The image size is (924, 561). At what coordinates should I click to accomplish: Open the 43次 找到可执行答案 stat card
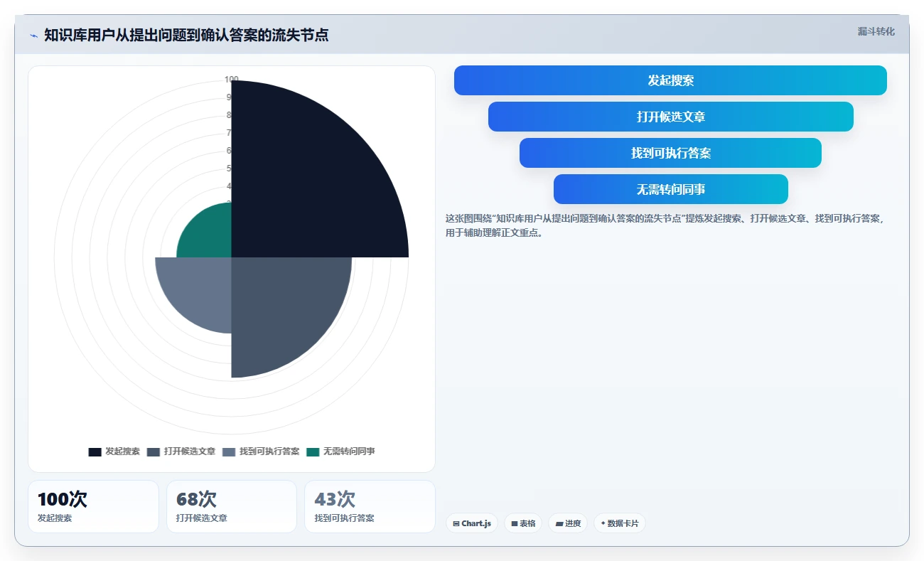[370, 506]
